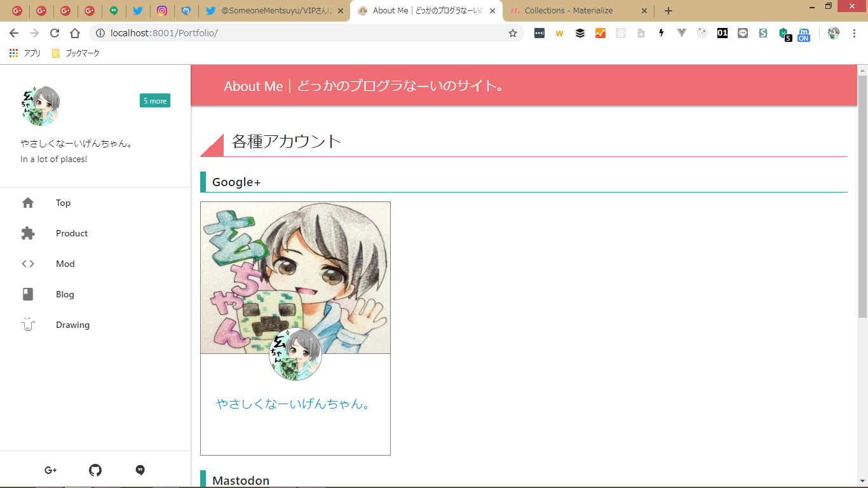Click the Top home icon in sidebar

[x=28, y=203]
